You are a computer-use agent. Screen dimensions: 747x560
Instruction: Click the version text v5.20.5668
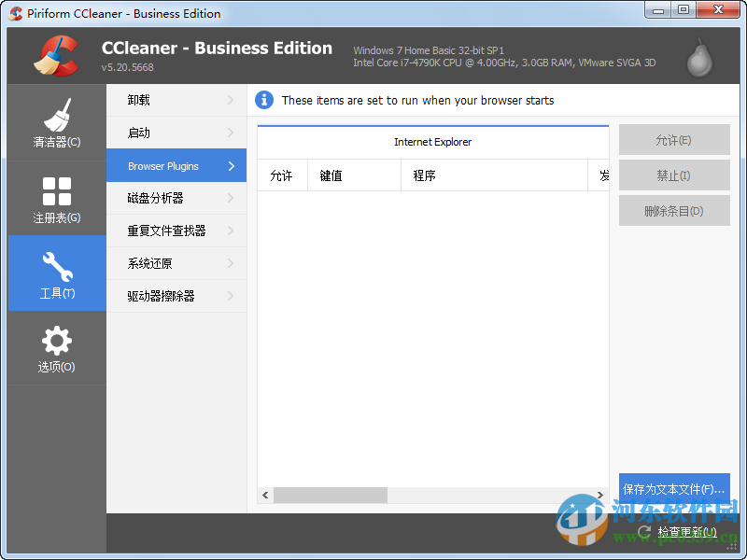(128, 67)
